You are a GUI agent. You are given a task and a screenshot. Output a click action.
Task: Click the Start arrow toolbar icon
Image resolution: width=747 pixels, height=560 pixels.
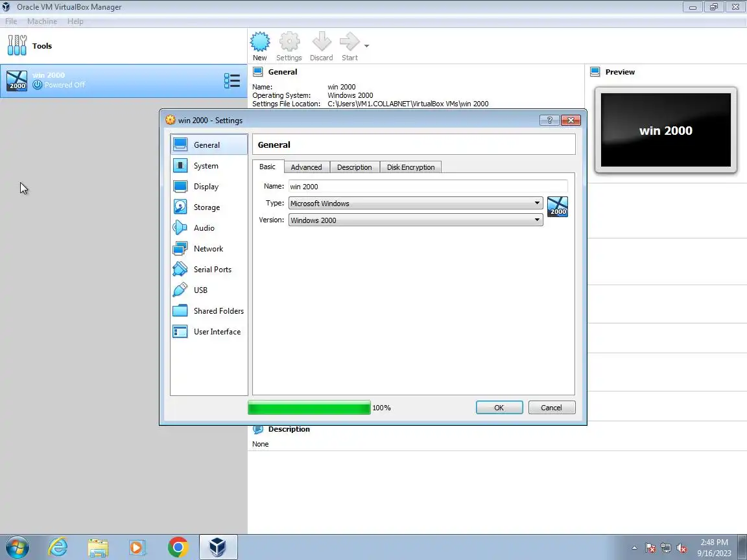(x=350, y=42)
